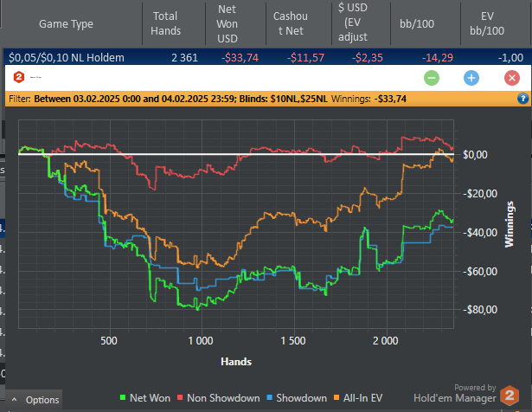Sort by the Total Hands column header
Image resolution: width=532 pixels, height=412 pixels.
pyautogui.click(x=166, y=23)
